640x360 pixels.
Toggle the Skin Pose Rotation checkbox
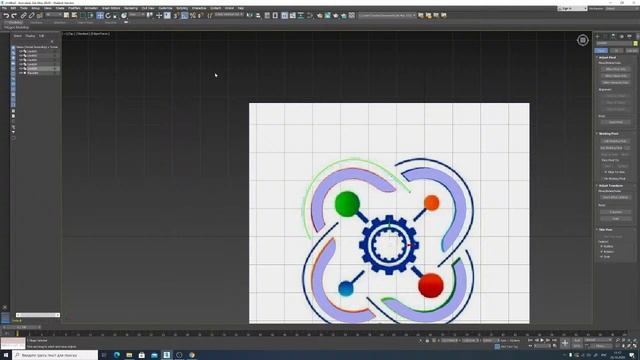602,252
